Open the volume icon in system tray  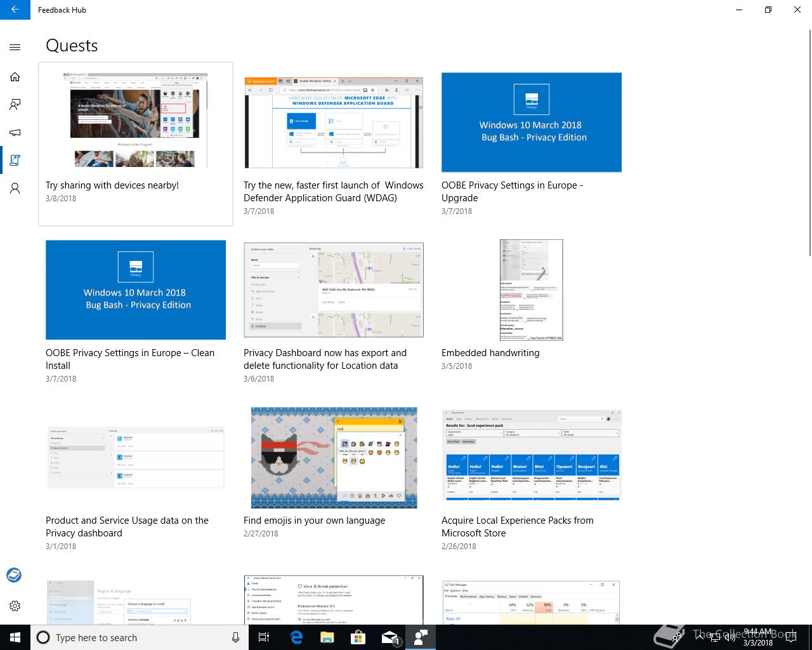pos(730,637)
